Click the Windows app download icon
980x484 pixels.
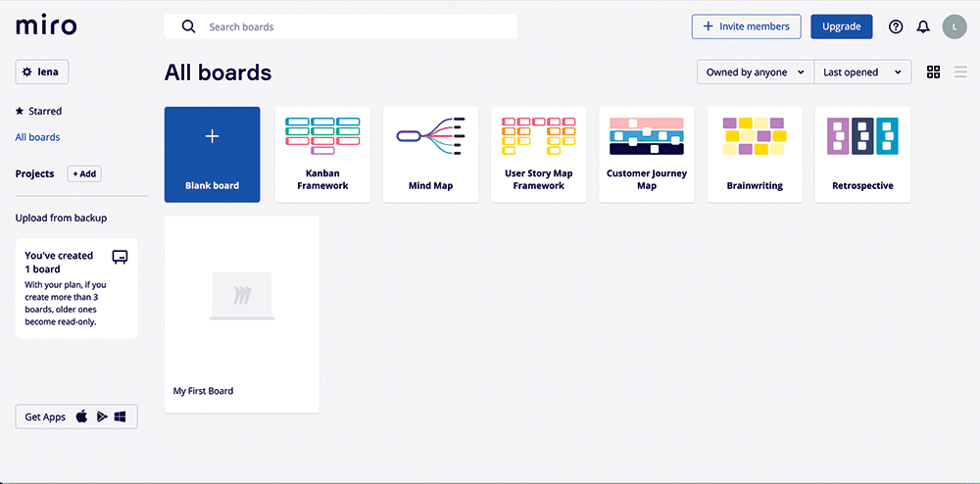coord(120,416)
